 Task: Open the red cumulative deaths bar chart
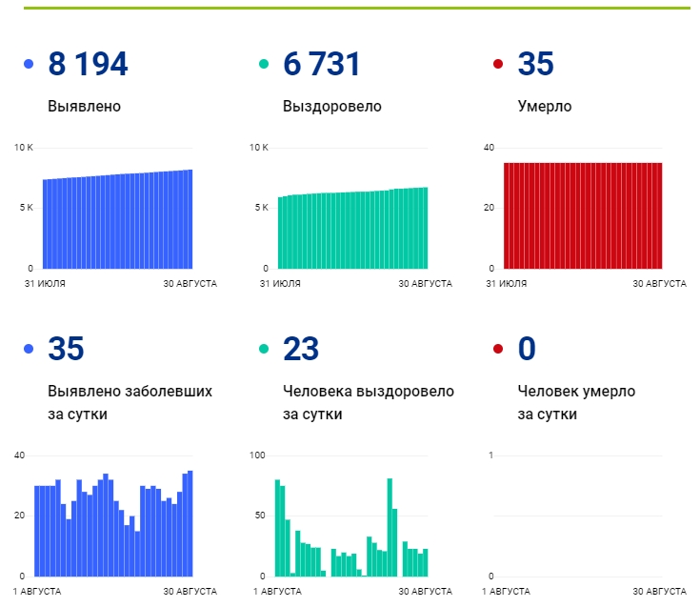click(x=583, y=216)
